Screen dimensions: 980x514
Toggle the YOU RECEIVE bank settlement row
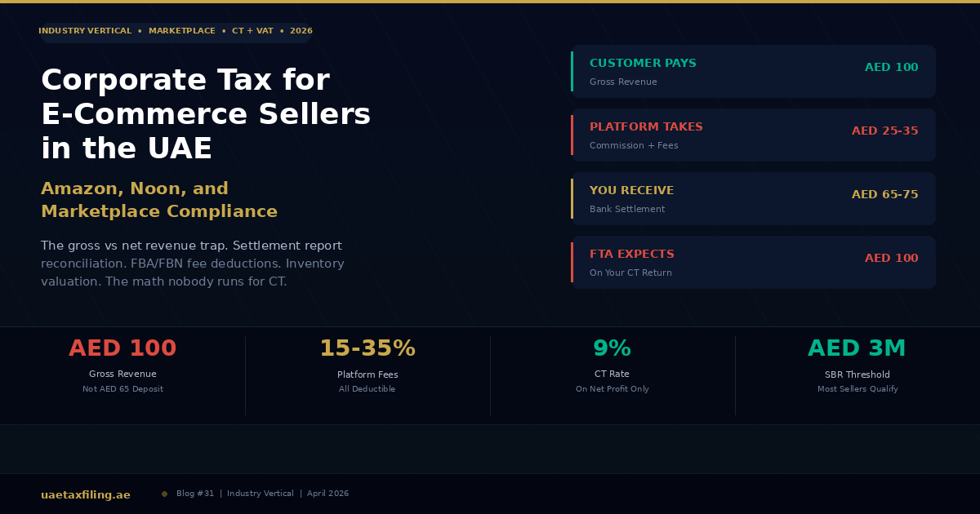pyautogui.click(x=753, y=198)
